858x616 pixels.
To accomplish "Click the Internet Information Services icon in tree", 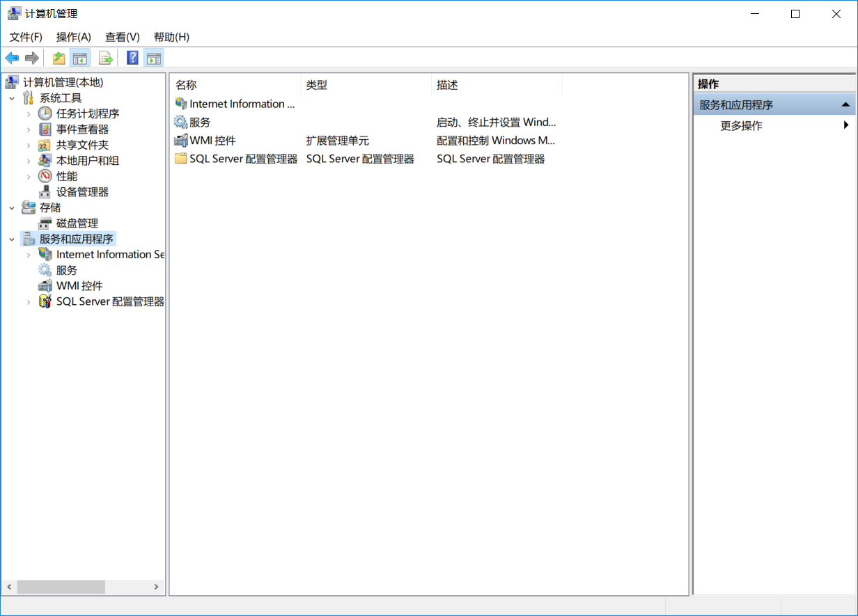I will 45,255.
